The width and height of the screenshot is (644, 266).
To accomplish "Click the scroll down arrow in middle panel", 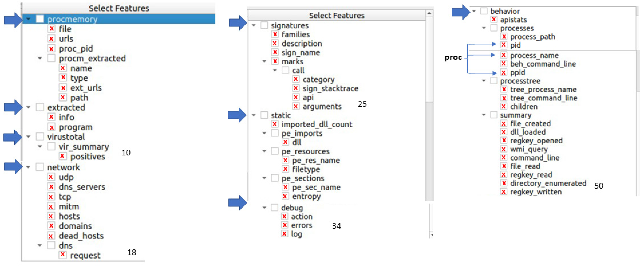I will coord(432,235).
